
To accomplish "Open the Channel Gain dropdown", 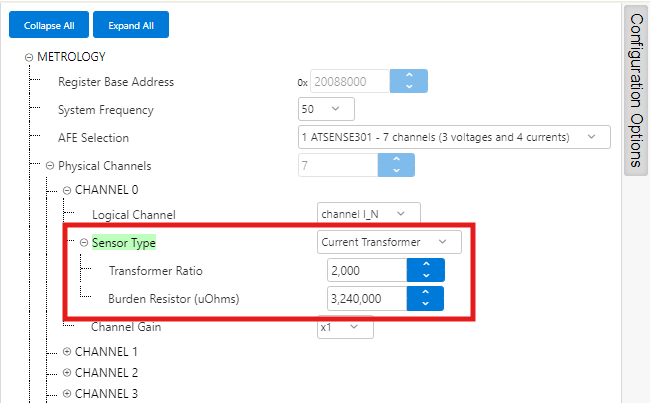I will point(345,327).
